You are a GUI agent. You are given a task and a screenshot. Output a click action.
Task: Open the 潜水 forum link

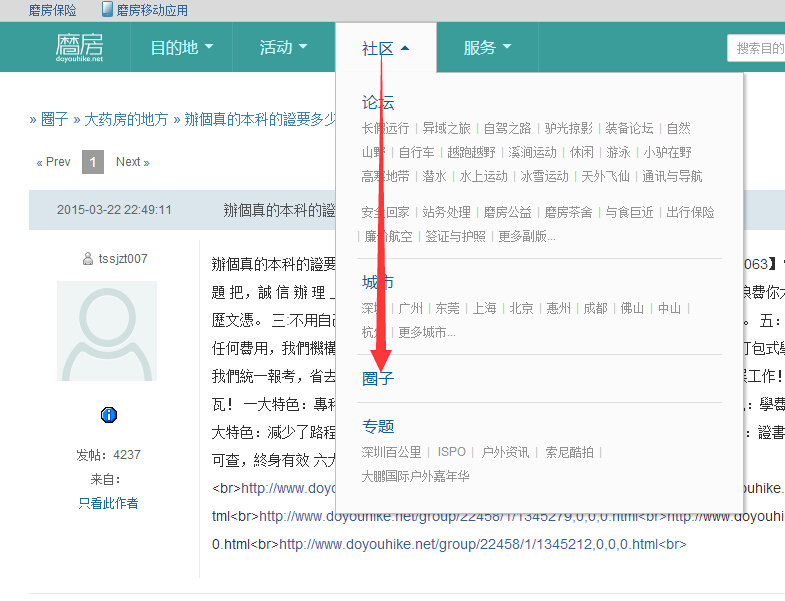click(434, 176)
